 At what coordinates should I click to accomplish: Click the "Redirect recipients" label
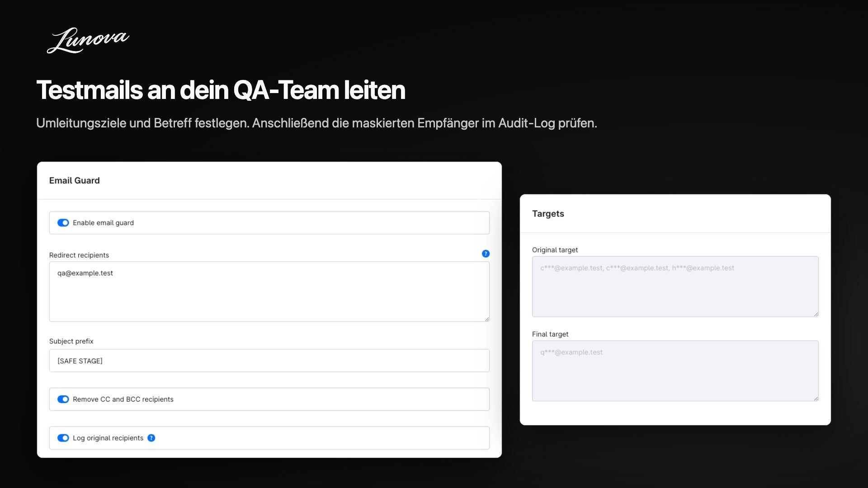[79, 255]
